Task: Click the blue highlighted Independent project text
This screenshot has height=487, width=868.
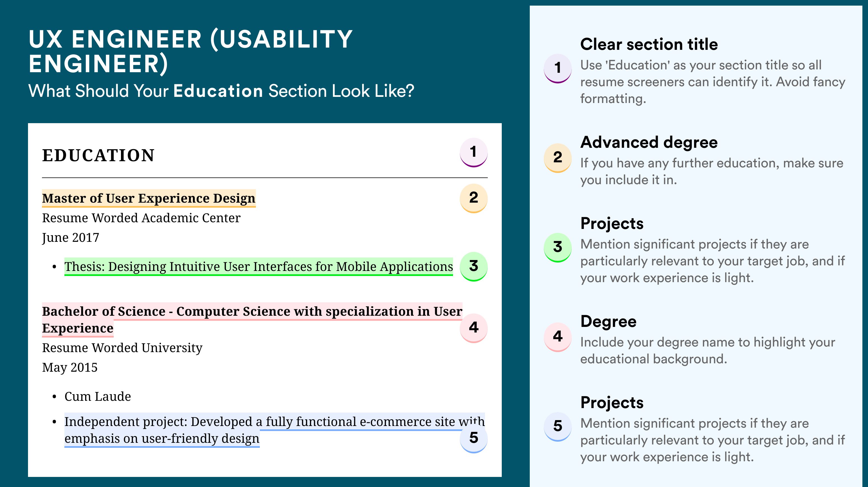Action: pyautogui.click(x=275, y=430)
